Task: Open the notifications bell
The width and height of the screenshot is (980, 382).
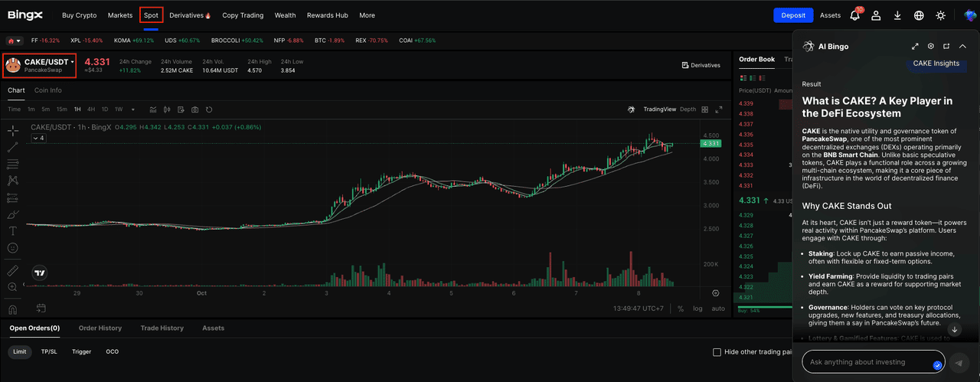Action: 854,15
